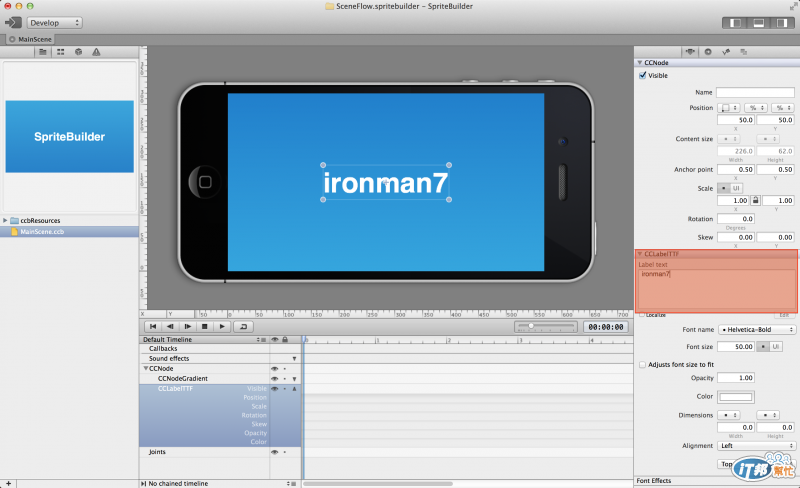Select the dot option in Scale toggle
Image resolution: width=800 pixels, height=488 pixels.
point(723,188)
